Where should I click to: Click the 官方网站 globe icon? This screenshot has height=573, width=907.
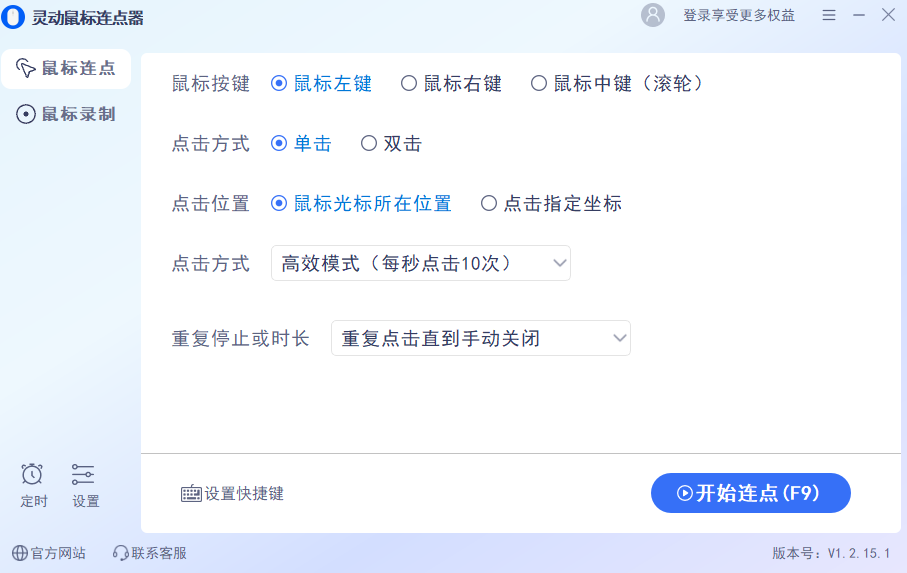(x=19, y=553)
